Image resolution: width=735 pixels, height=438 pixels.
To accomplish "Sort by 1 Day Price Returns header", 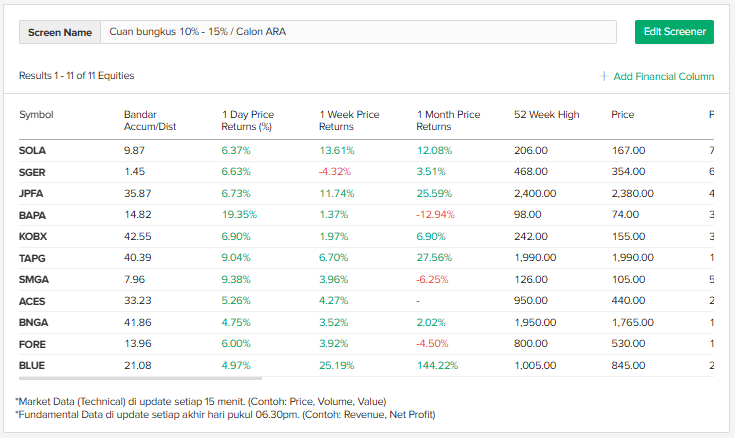I will coord(247,121).
